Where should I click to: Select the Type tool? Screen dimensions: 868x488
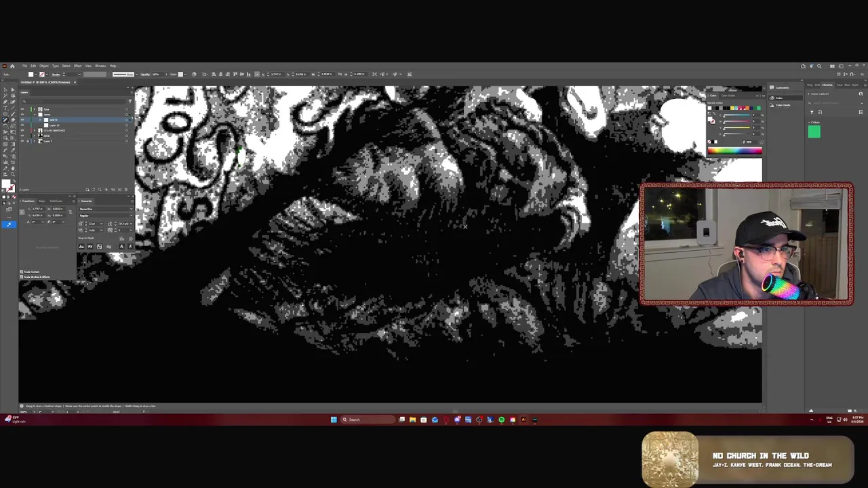(x=5, y=108)
